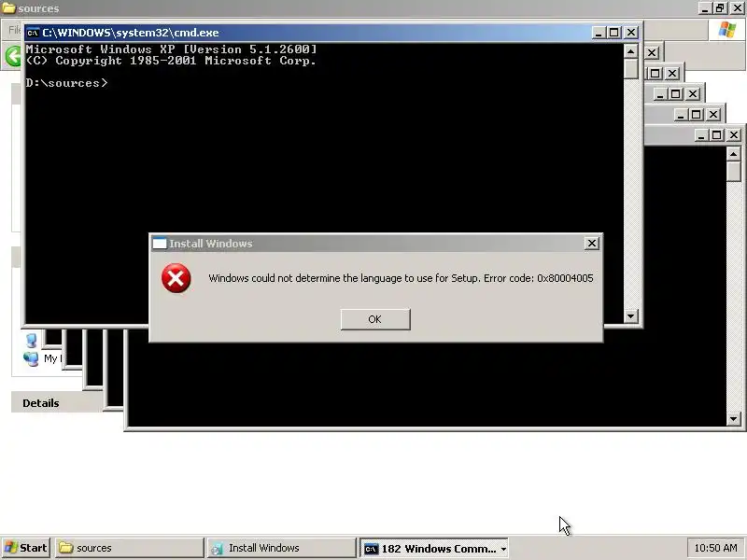747x560 pixels.
Task: Minimize the sources Explorer window
Action: (705, 8)
